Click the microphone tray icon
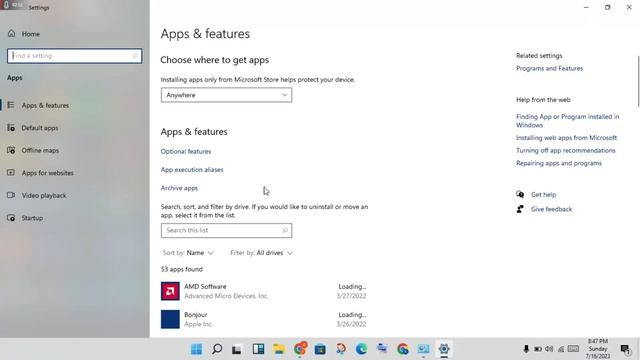Image resolution: width=640 pixels, height=360 pixels. point(526,349)
